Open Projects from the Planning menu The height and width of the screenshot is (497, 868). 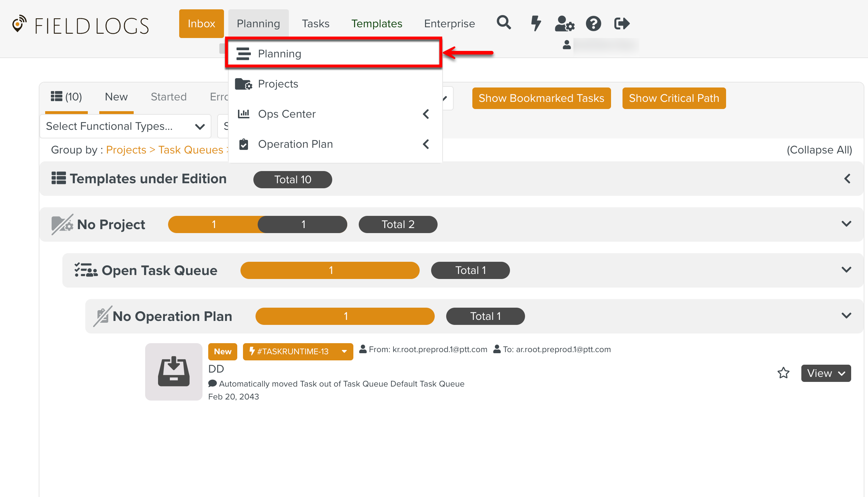click(278, 84)
